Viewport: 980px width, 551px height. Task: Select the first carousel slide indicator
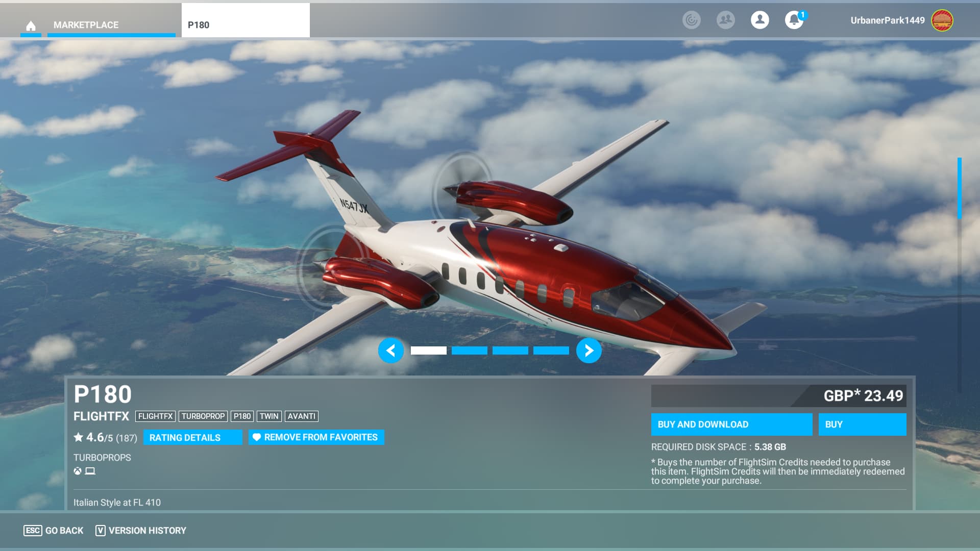pos(429,350)
